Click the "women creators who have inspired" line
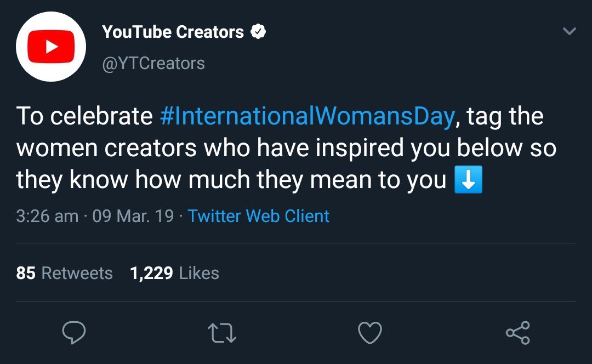The height and width of the screenshot is (364, 592). tap(219, 149)
